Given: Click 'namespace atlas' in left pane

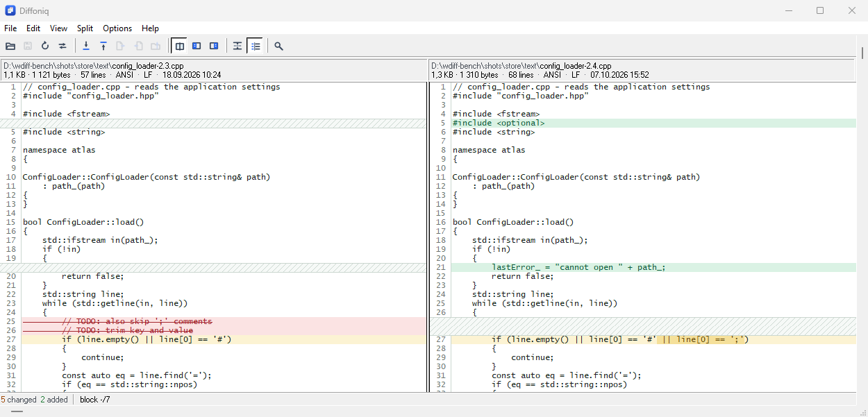Looking at the screenshot, I should (59, 150).
